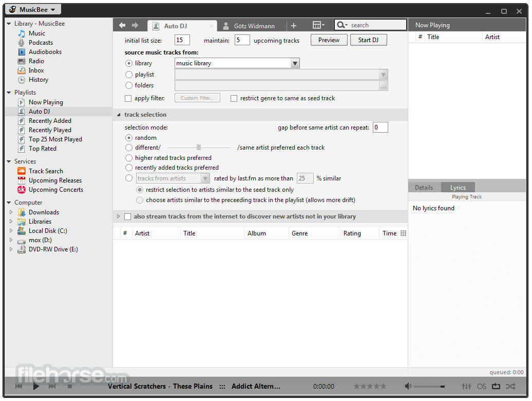
Task: Switch to the Lyrics tab
Action: tap(458, 188)
